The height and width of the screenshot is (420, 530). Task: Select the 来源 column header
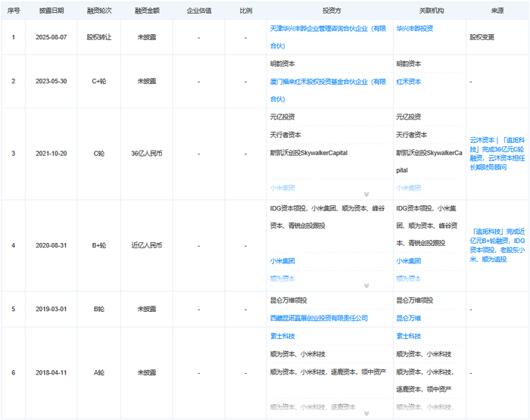coord(497,11)
